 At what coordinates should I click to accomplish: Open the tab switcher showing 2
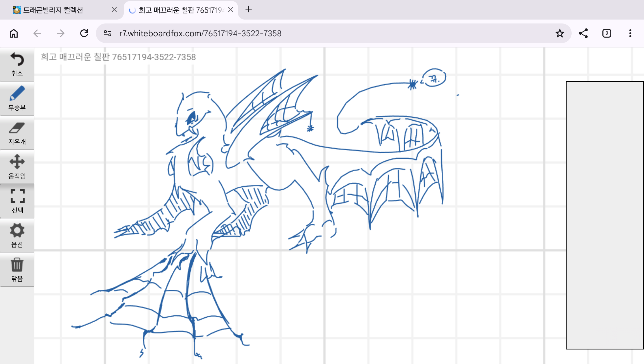(x=607, y=34)
